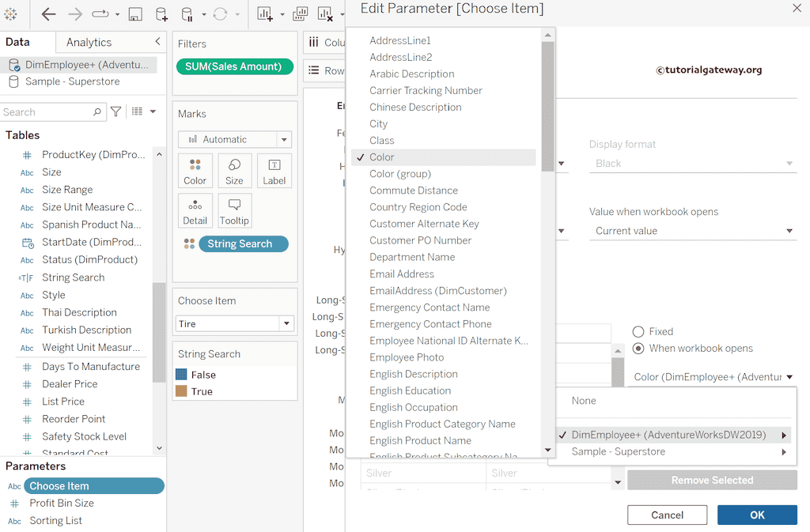
Task: Click the Search fields input box
Action: [53, 112]
